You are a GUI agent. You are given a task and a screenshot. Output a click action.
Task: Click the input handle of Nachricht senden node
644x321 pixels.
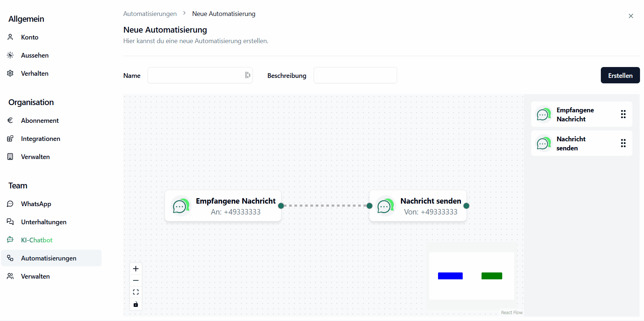pyautogui.click(x=370, y=206)
